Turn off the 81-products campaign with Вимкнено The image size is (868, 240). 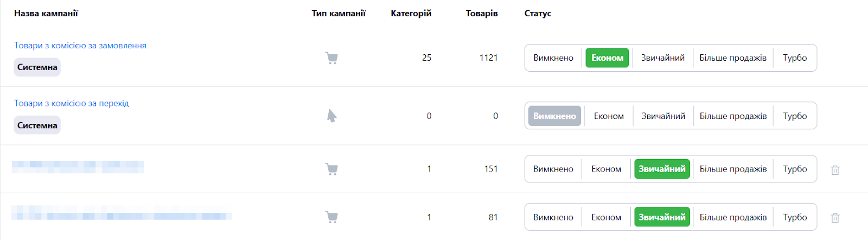553,217
